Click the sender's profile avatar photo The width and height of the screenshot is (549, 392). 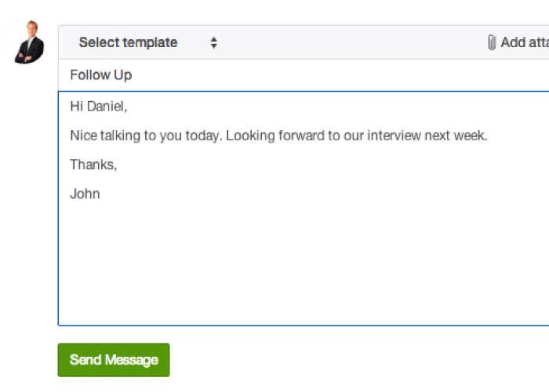pos(30,42)
